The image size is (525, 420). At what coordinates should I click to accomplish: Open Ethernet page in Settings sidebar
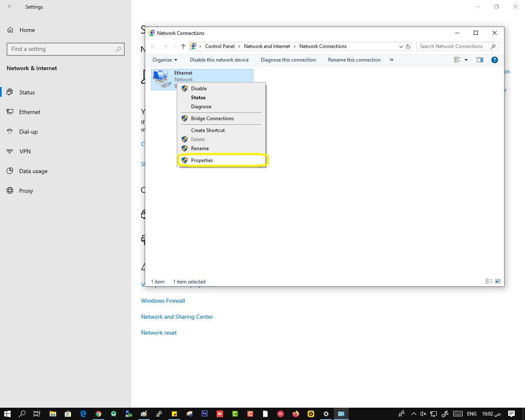(x=66, y=112)
